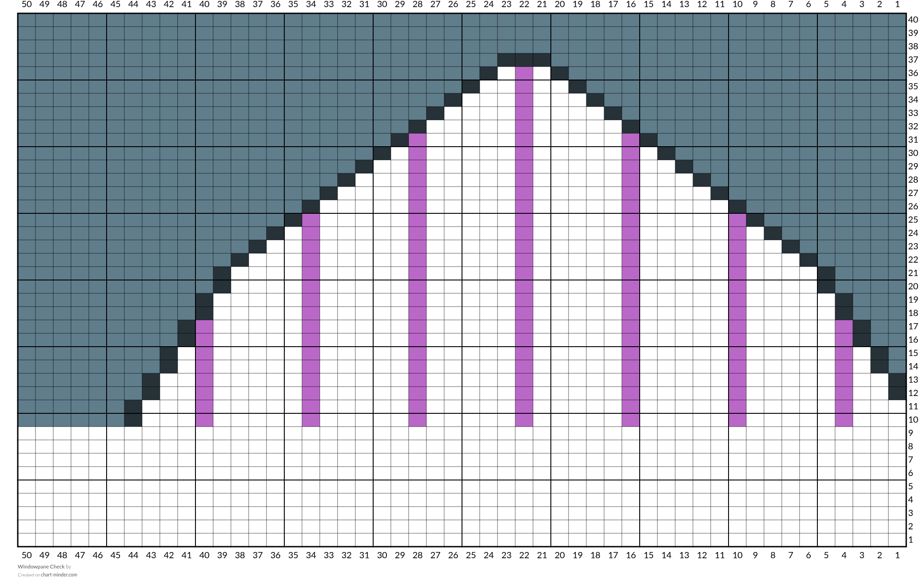The height and width of the screenshot is (588, 924).
Task: Click the chart-minder.com link
Action: (59, 575)
